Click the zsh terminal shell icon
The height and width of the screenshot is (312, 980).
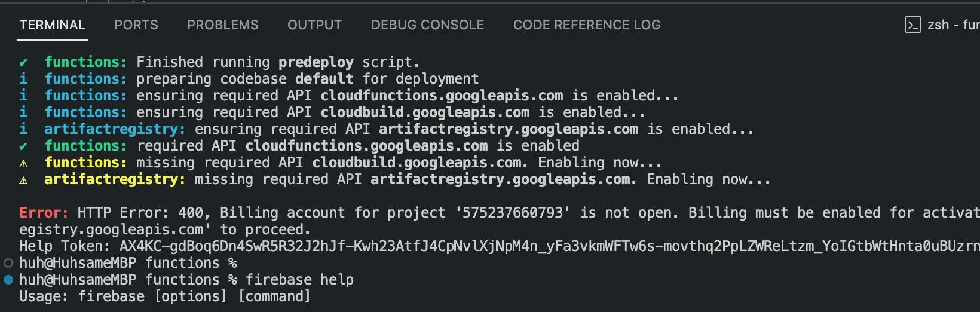pyautogui.click(x=912, y=25)
